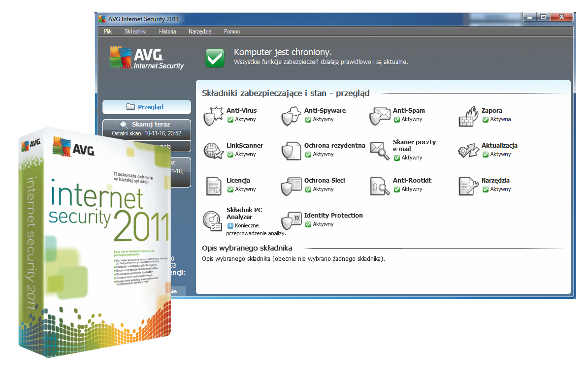Click the Ochrona rezydentna active checkmark

pos(308,155)
